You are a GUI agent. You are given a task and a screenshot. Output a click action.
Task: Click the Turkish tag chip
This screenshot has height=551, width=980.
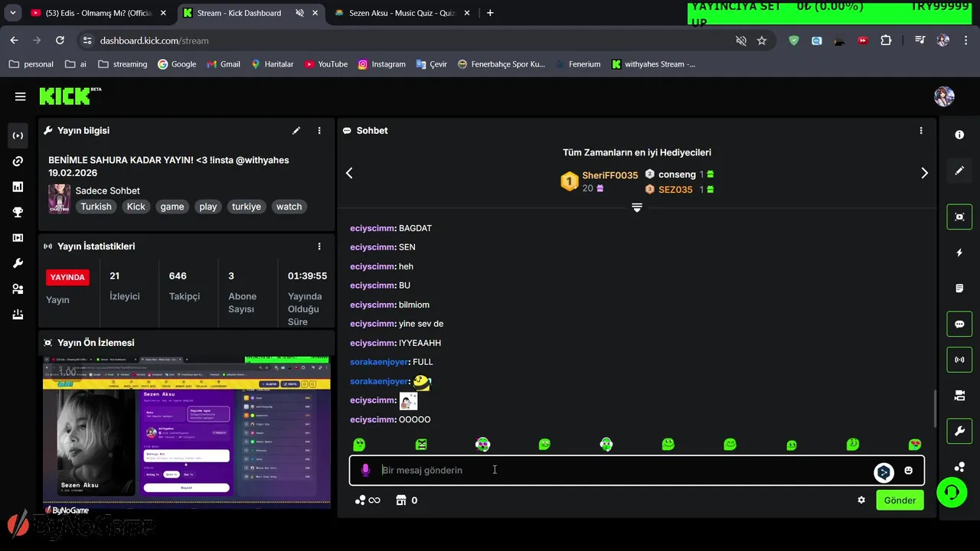pos(96,207)
